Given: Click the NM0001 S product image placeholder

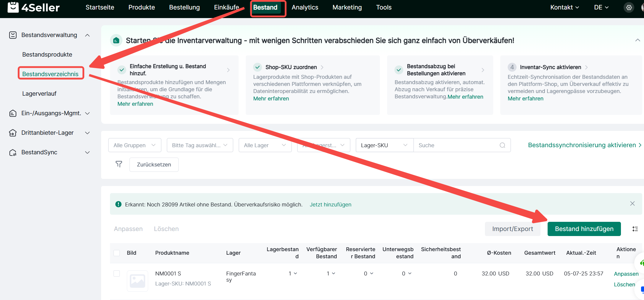Looking at the screenshot, I should tap(137, 281).
